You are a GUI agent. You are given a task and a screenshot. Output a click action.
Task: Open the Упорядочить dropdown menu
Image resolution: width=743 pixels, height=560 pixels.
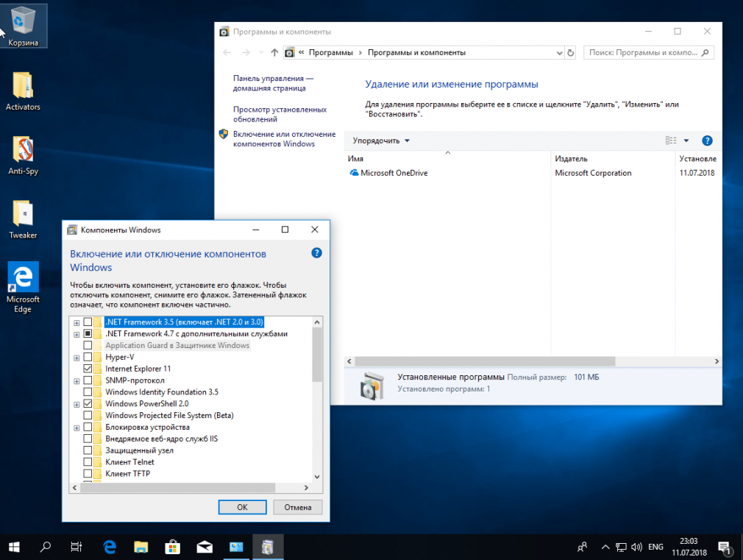point(381,141)
